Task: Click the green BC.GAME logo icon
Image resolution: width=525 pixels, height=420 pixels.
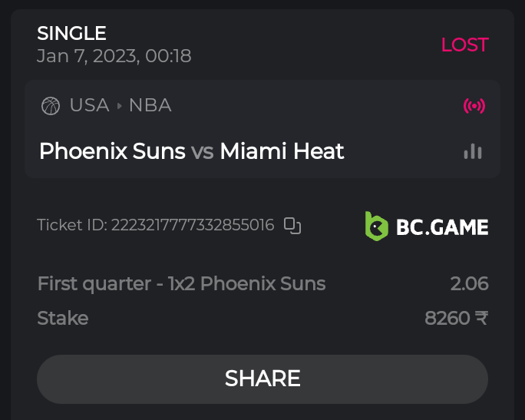Action: 376,227
